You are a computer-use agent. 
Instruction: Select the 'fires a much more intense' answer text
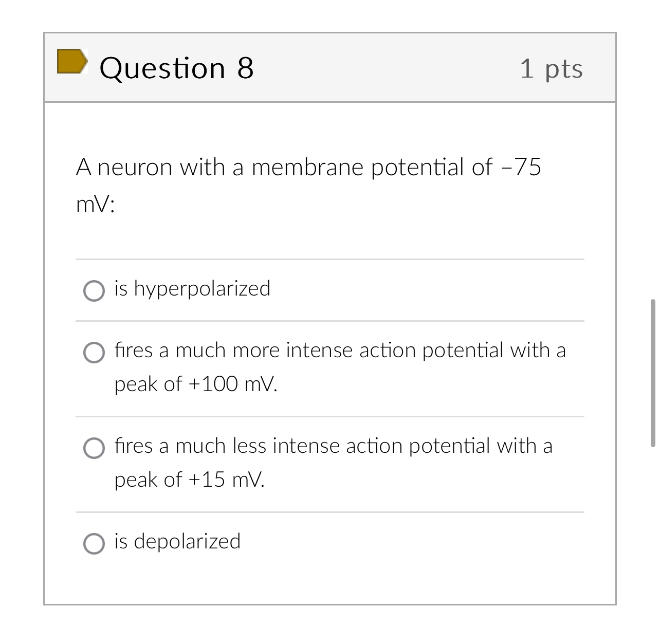[x=340, y=351]
